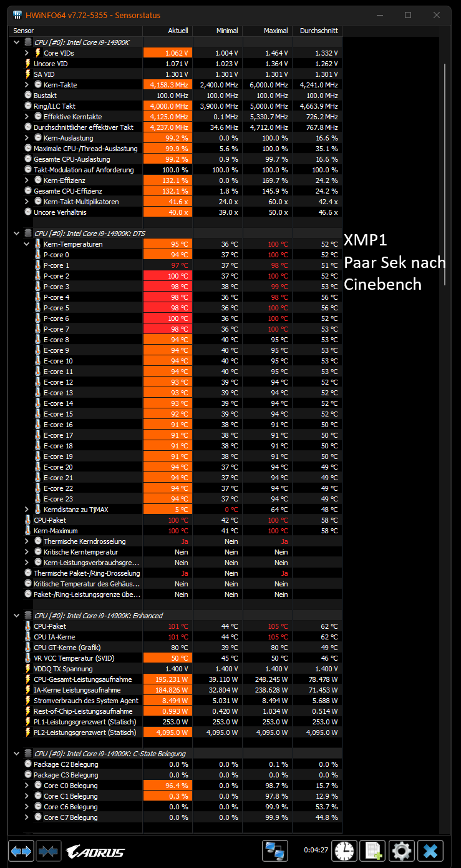461x868 pixels.
Task: Click thermometer icon beside Kern-Maximum
Action: tap(27, 531)
